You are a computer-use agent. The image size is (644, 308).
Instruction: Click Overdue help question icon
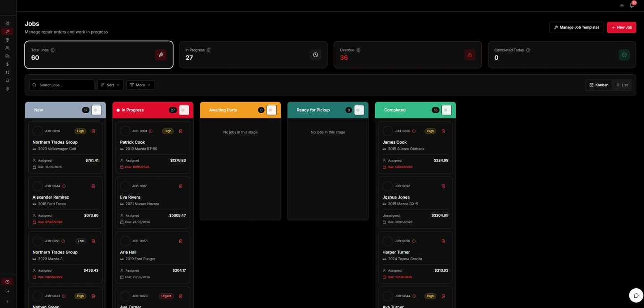(359, 50)
